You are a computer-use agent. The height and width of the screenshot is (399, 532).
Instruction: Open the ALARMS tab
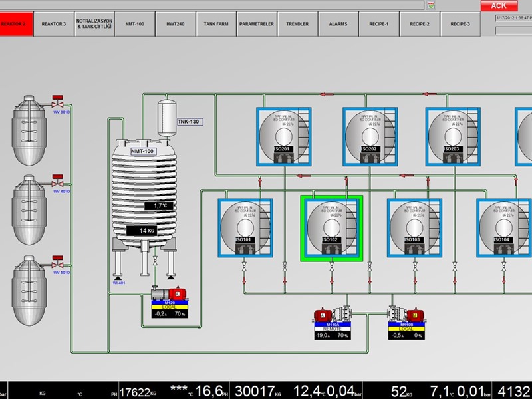[x=338, y=23]
